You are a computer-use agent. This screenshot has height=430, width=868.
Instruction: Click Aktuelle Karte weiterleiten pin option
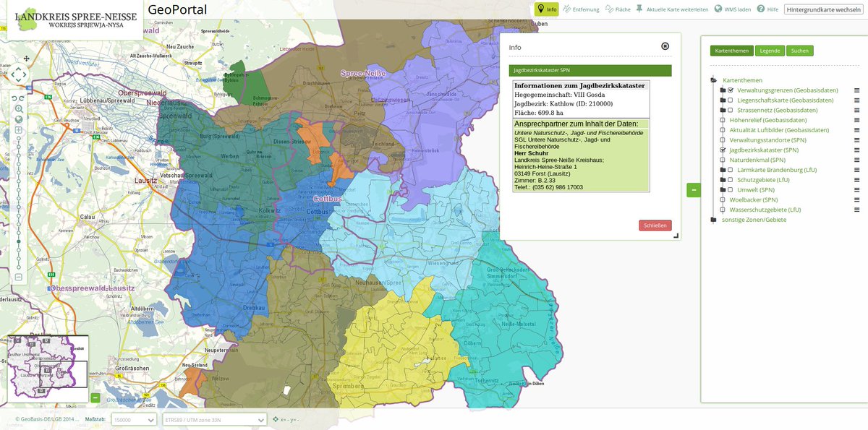672,9
